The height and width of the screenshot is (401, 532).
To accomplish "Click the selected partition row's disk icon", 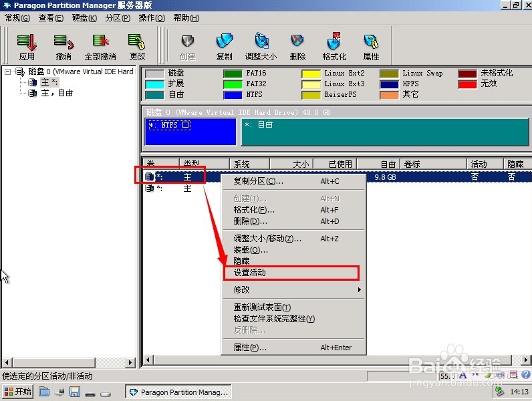I will coord(149,176).
